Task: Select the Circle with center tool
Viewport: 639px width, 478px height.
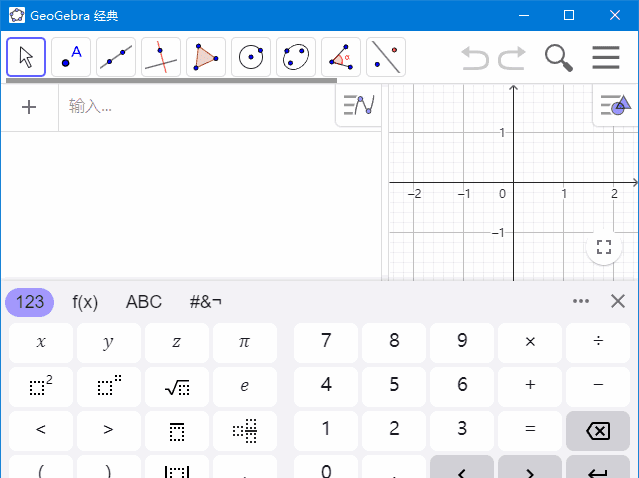Action: click(x=251, y=57)
